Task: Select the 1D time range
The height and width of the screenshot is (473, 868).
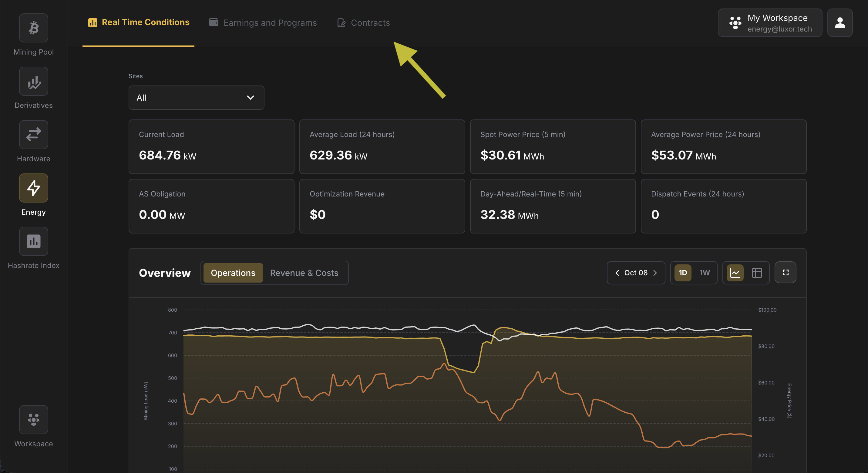Action: click(x=683, y=273)
